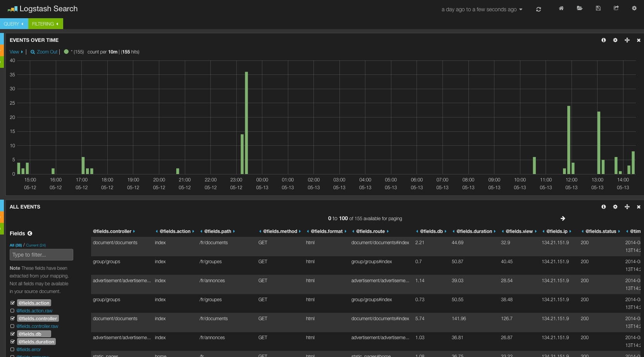The width and height of the screenshot is (644, 357).
Task: Show All (38) fields
Action: pos(16,245)
